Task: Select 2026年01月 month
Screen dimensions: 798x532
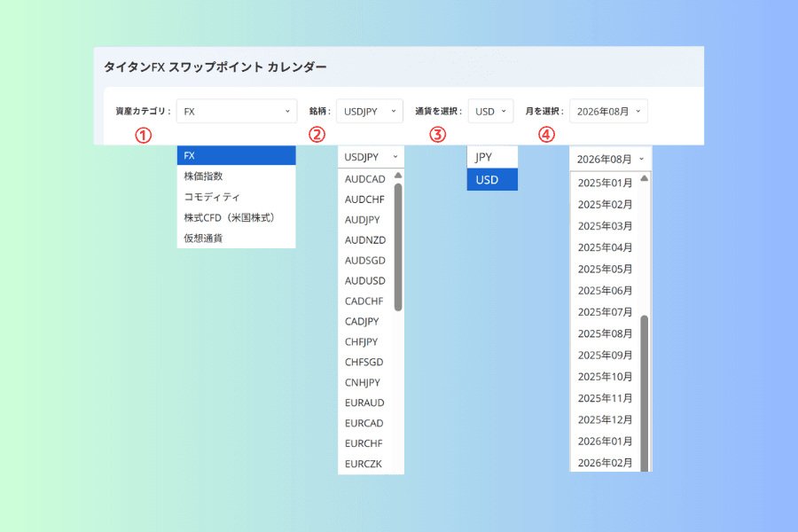Action: pyautogui.click(x=605, y=441)
